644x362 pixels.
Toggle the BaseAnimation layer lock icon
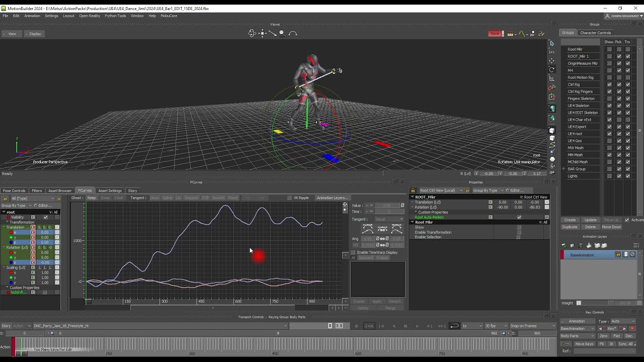(x=618, y=255)
